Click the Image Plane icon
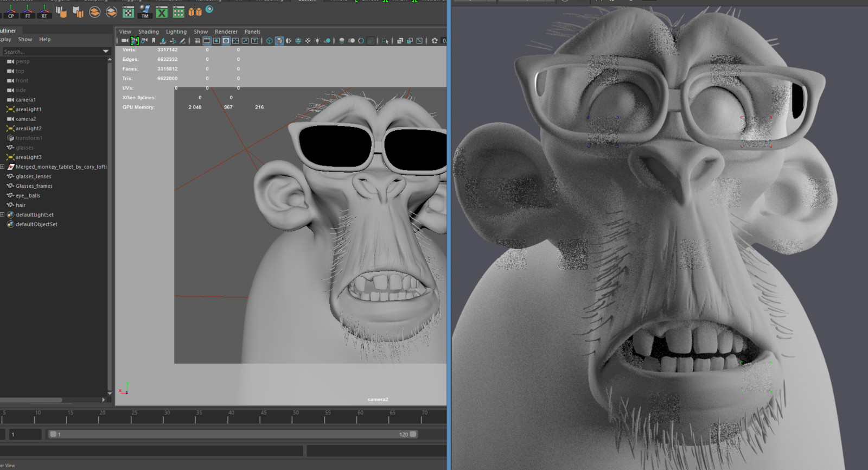This screenshot has height=470, width=868. 163,41
